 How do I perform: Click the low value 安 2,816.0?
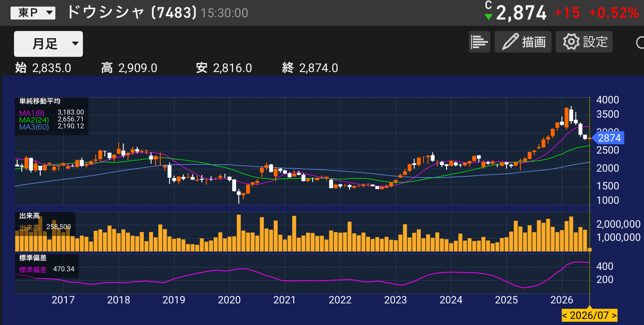click(x=224, y=68)
